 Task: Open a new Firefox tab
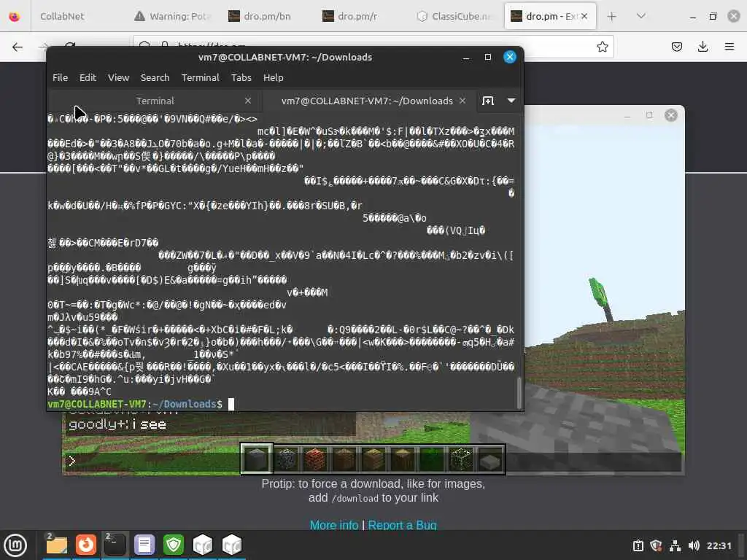[x=612, y=16]
